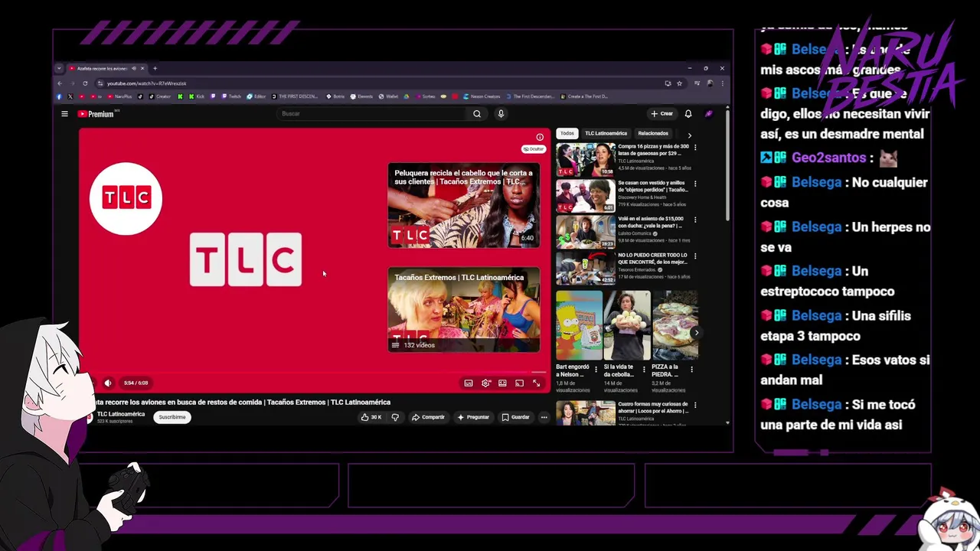Start the YouTube search with magnifier icon
This screenshot has height=551, width=980.
[x=477, y=114]
